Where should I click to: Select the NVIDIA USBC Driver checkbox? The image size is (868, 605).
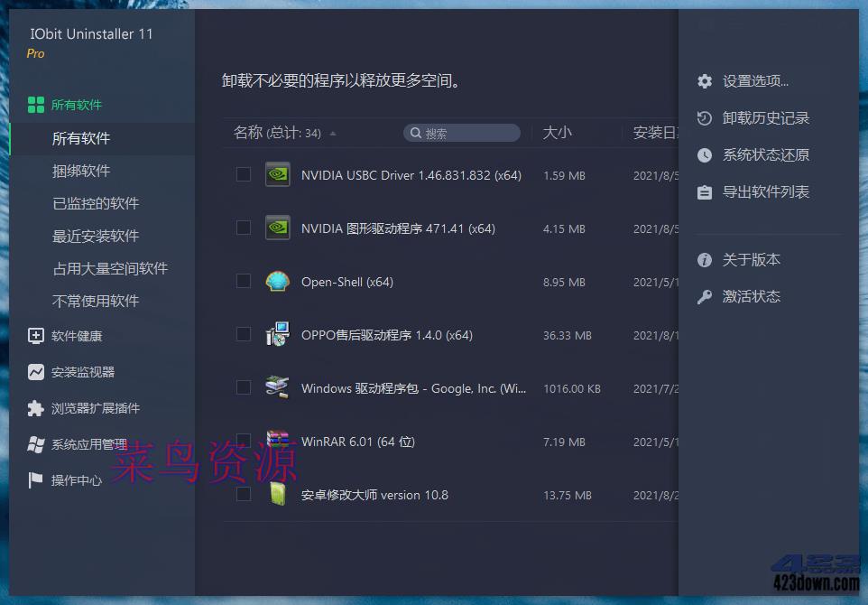(x=243, y=174)
